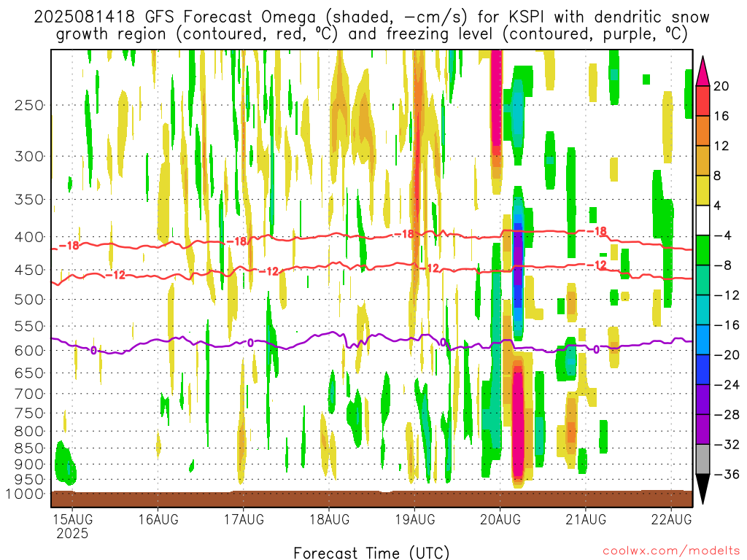Click the black arrow below the colorbar

click(703, 489)
